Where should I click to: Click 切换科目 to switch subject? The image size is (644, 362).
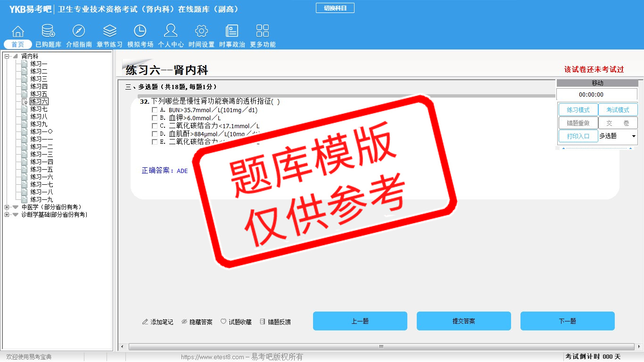335,8
